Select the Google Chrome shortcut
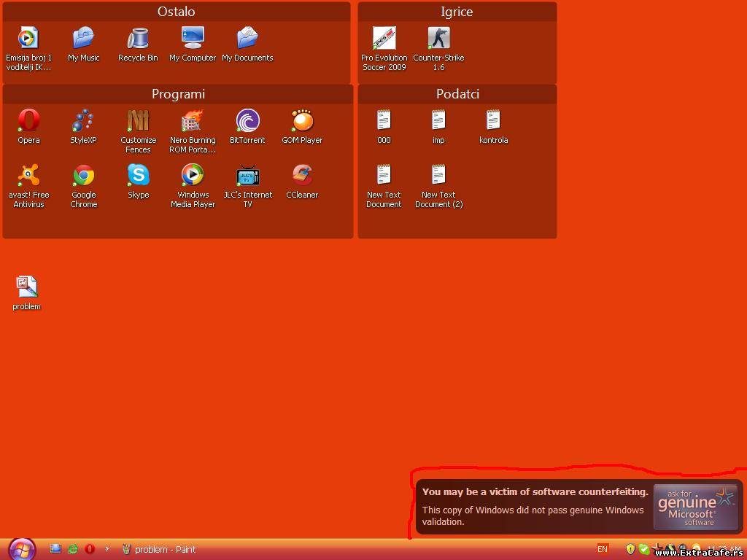Screen dimensions: 747x560 pyautogui.click(x=83, y=186)
